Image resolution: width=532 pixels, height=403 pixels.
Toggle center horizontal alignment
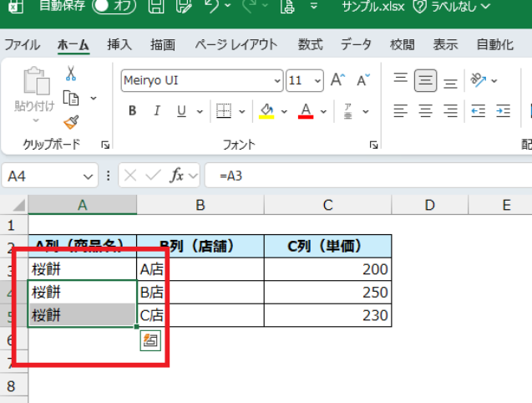426,110
